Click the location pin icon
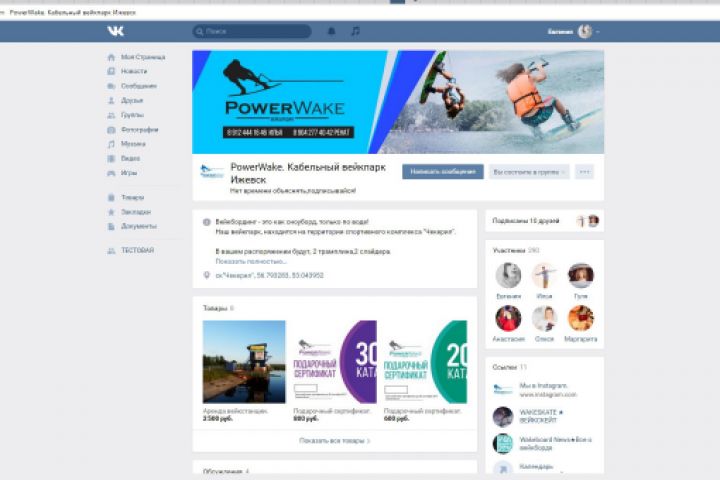This screenshot has height=480, width=720. (207, 275)
